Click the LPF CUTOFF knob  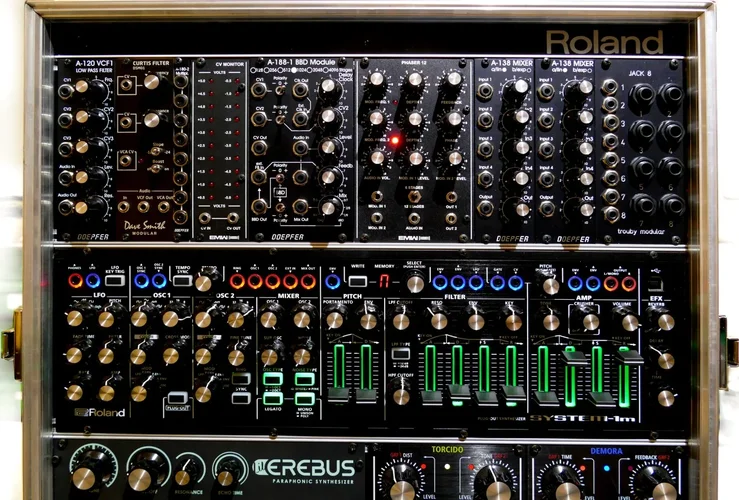[x=401, y=322]
